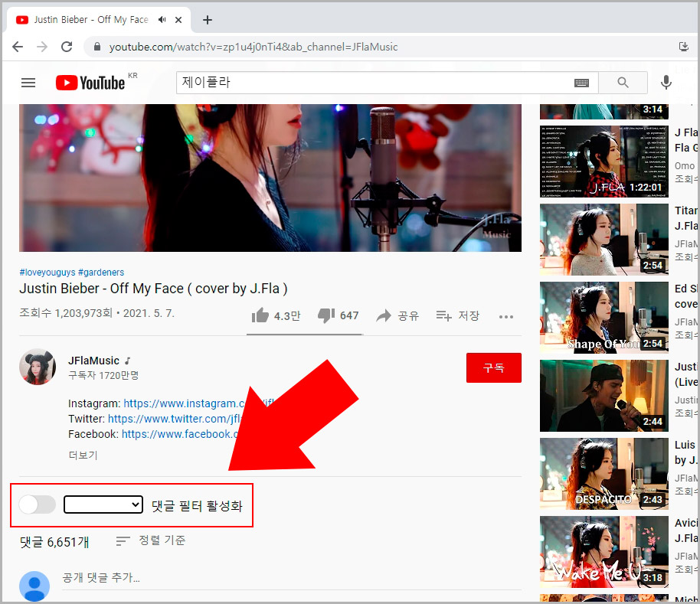Click the browser back arrow
Screen dimensions: 700x604
click(x=18, y=47)
